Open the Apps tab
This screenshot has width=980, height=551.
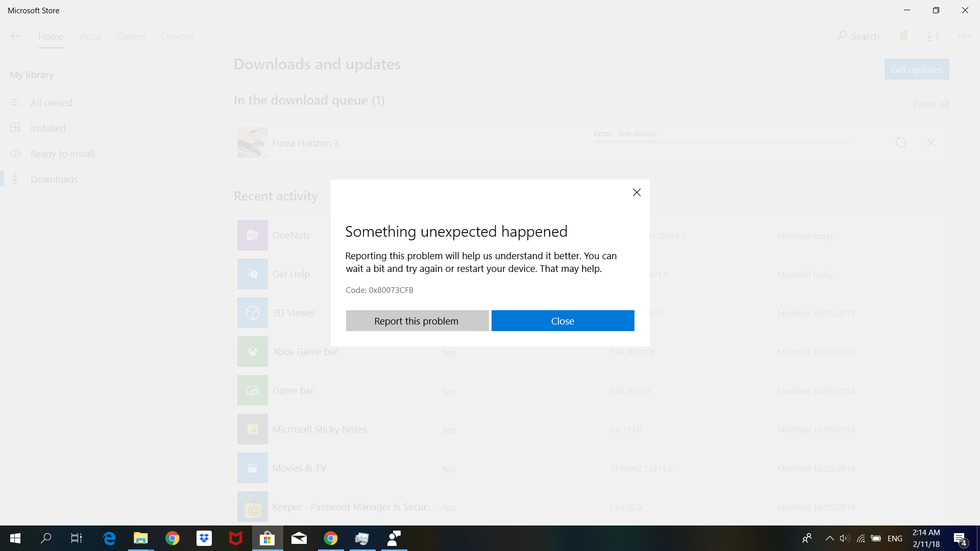pyautogui.click(x=90, y=36)
